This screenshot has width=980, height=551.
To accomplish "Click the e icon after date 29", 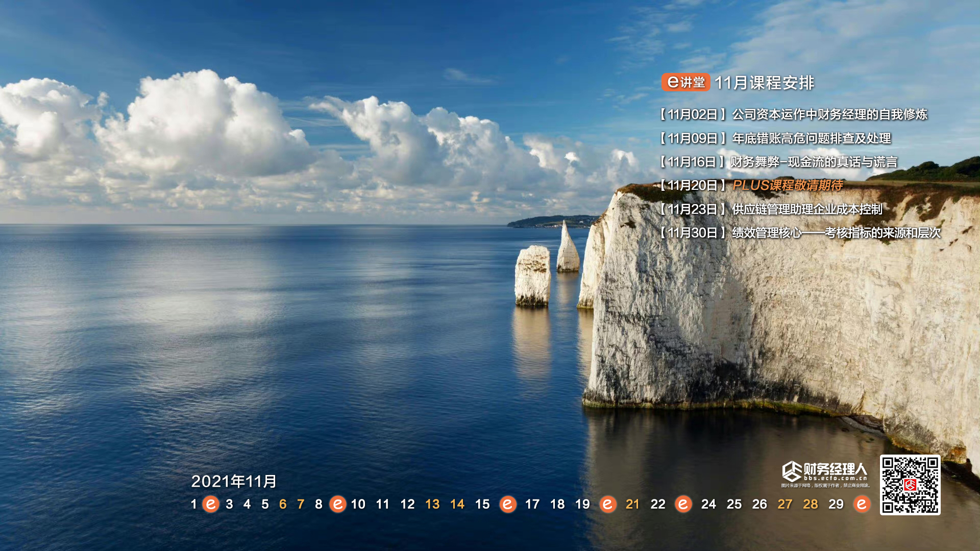I will 862,504.
